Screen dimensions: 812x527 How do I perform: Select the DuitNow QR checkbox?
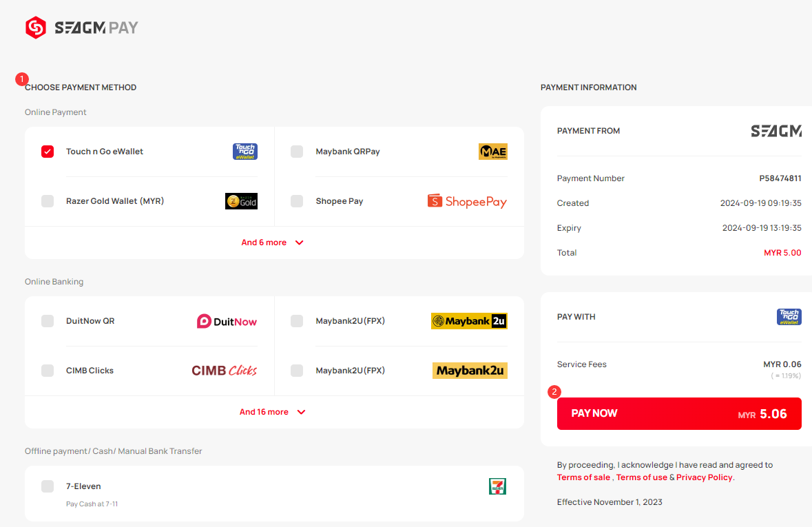(x=48, y=321)
